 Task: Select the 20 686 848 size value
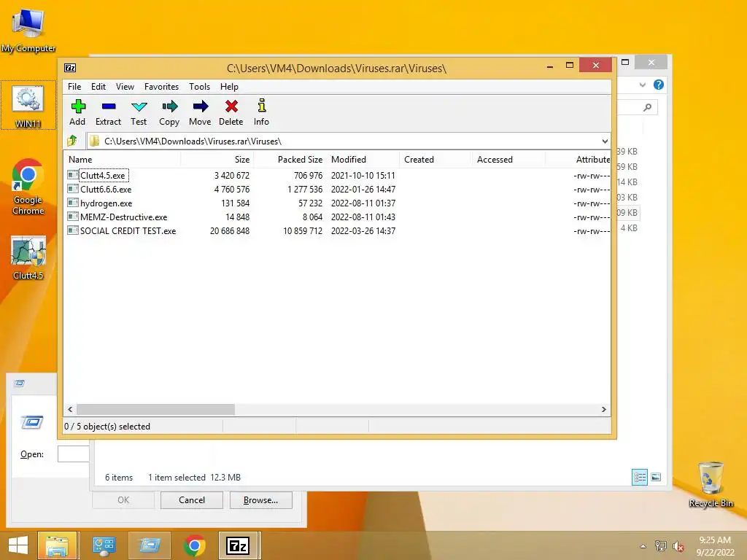(230, 231)
